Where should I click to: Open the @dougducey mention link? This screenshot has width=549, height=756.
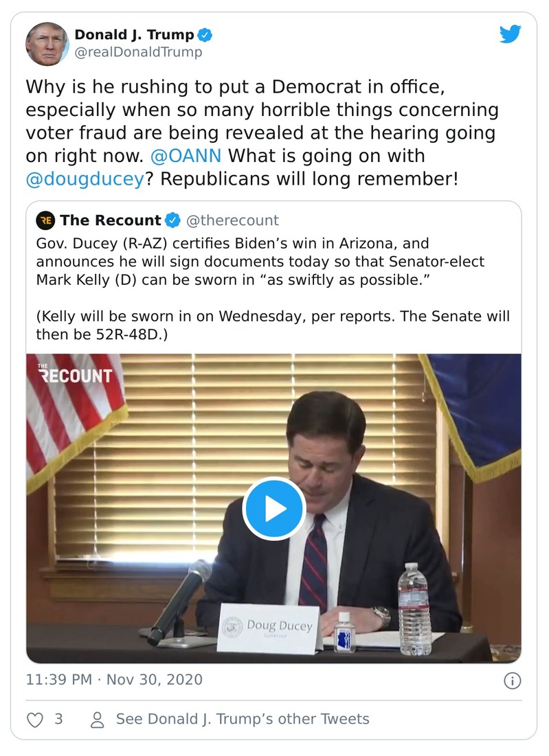(x=85, y=179)
